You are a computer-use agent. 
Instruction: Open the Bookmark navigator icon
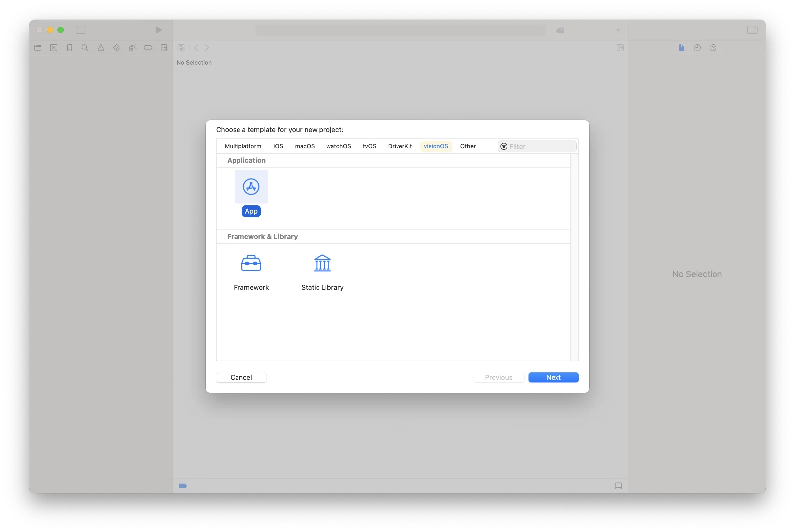pyautogui.click(x=70, y=48)
